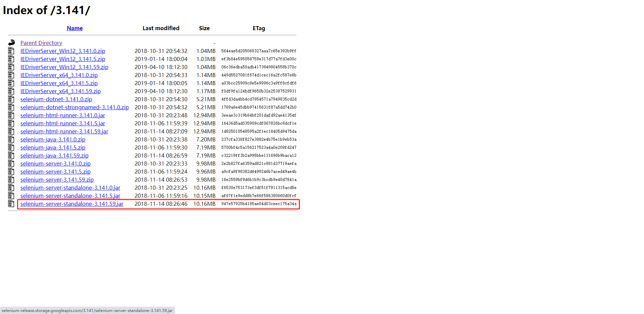
Task: Click file icon for selenium-server-standalone-3.141.0.jar
Action: tap(11, 187)
